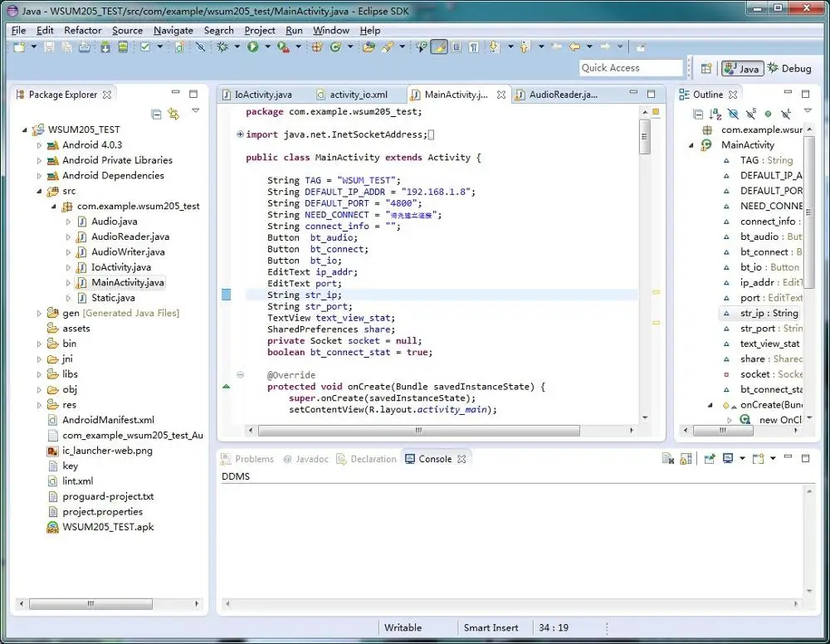This screenshot has height=644, width=830.
Task: Click the Skip All Breakpoints icon
Action: [x=201, y=47]
